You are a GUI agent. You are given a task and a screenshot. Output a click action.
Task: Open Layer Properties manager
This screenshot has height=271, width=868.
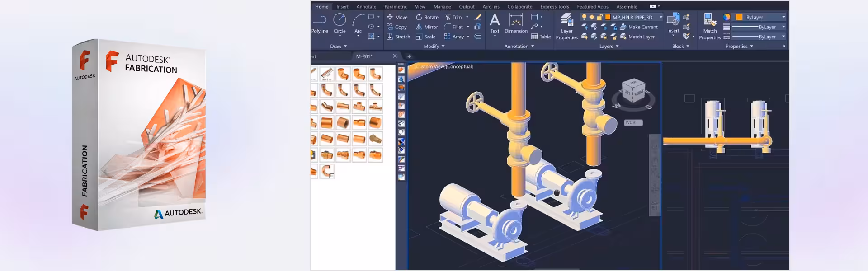pos(566,26)
